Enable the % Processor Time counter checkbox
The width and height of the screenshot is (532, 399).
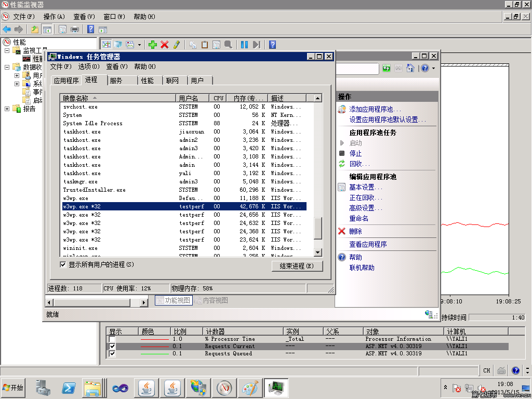click(112, 339)
